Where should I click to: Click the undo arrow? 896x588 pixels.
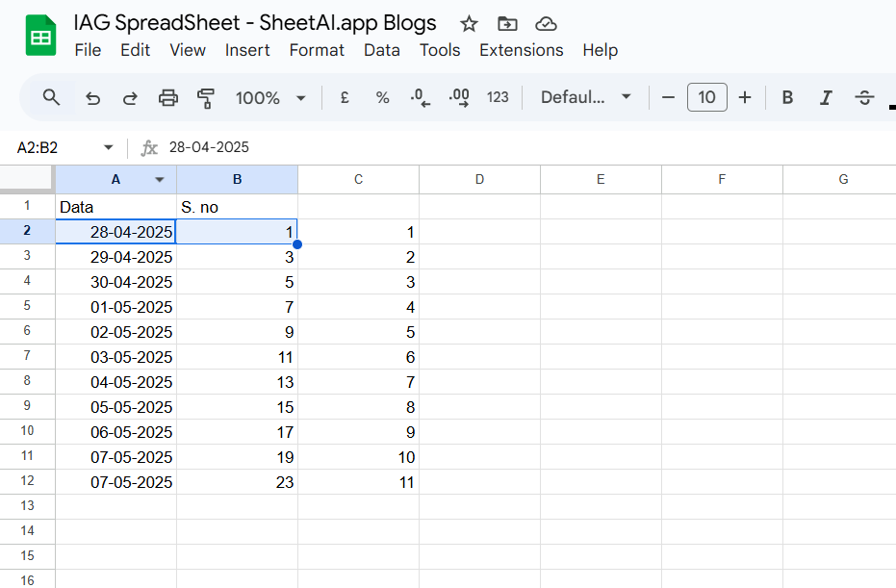pos(92,98)
